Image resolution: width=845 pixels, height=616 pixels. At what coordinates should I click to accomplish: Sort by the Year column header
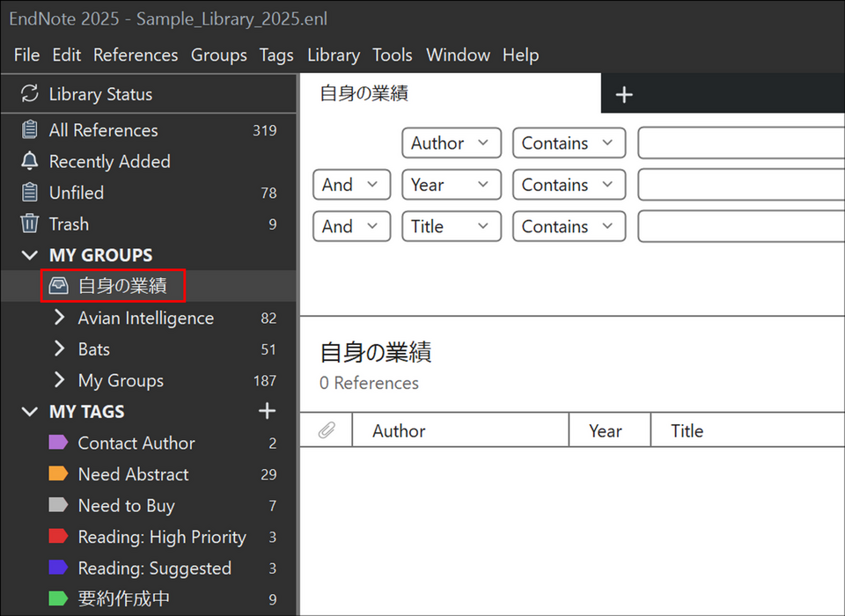click(610, 430)
